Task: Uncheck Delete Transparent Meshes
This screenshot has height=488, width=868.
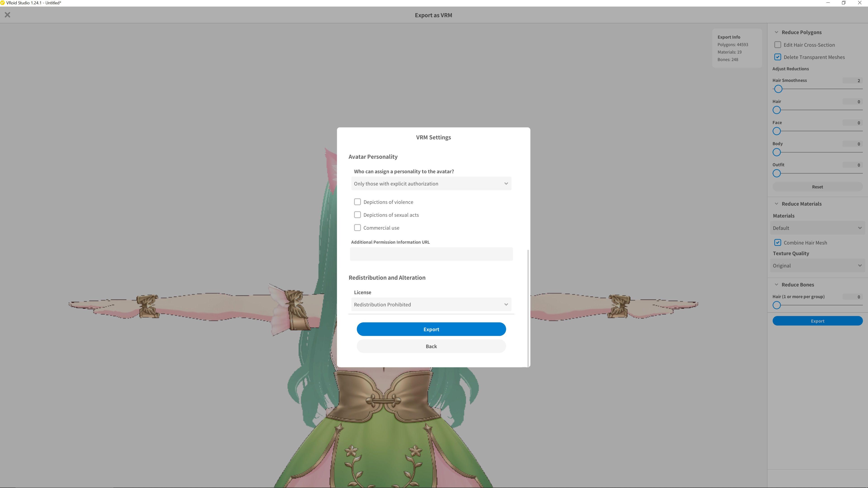Action: [778, 57]
